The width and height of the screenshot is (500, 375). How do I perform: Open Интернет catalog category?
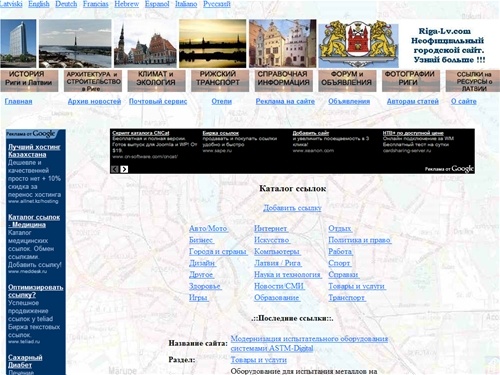point(271,229)
